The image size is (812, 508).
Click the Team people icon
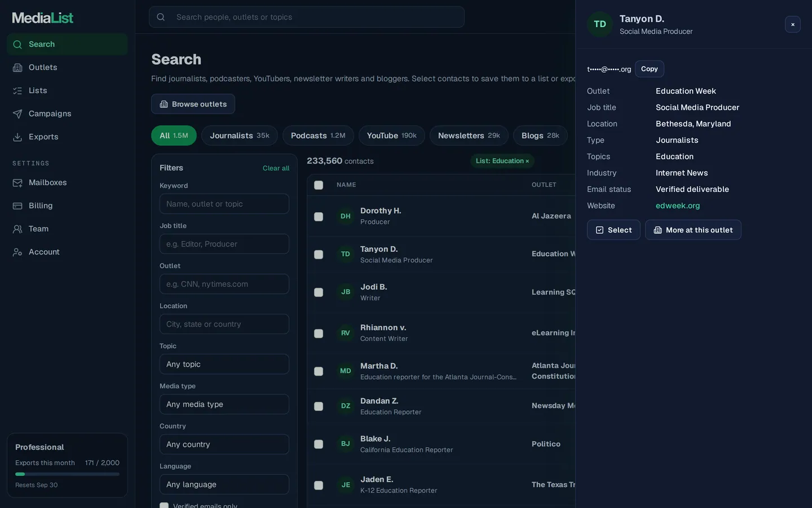click(17, 229)
